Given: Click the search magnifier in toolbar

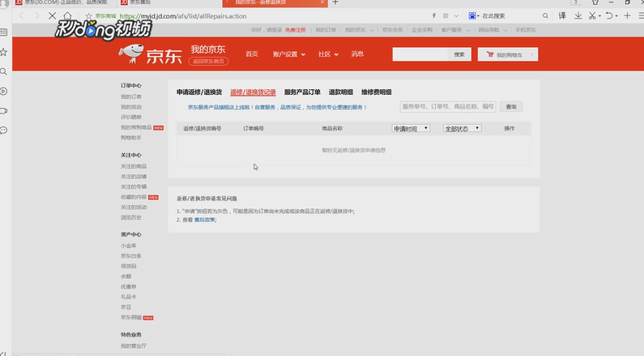Looking at the screenshot, I should (545, 15).
